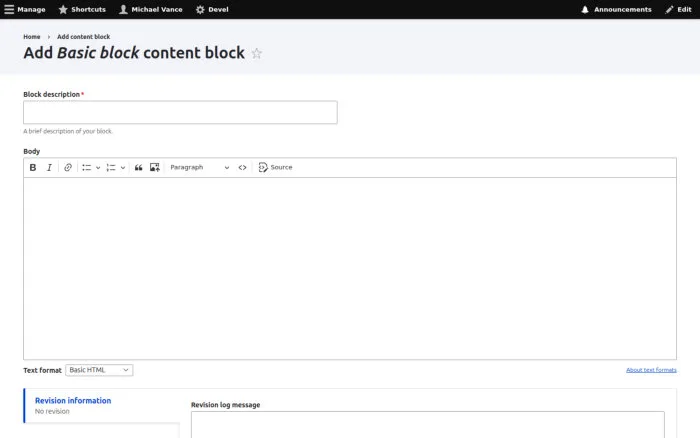
Task: Open Add content block breadcrumb link
Action: pyautogui.click(x=83, y=37)
